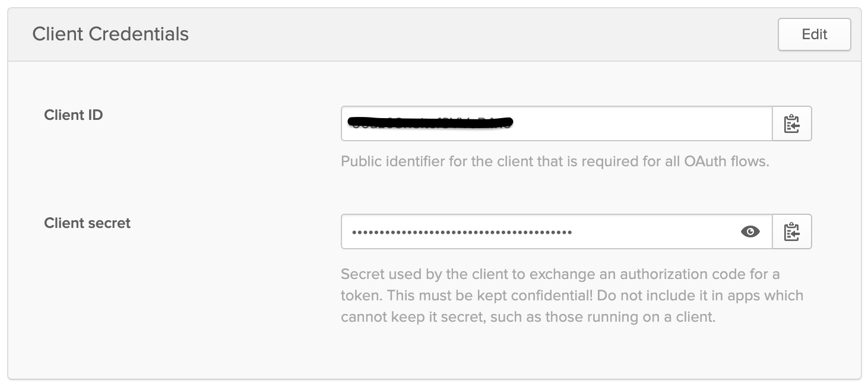Select the Client ID field label
868x387 pixels.
74,115
